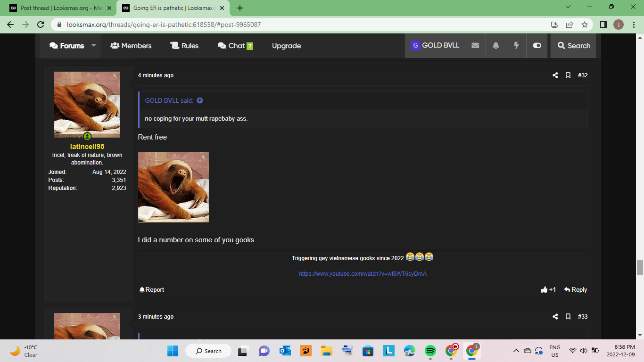This screenshot has height=362, width=644.
Task: Click the 3 minutes ago timestamp
Action: click(156, 317)
